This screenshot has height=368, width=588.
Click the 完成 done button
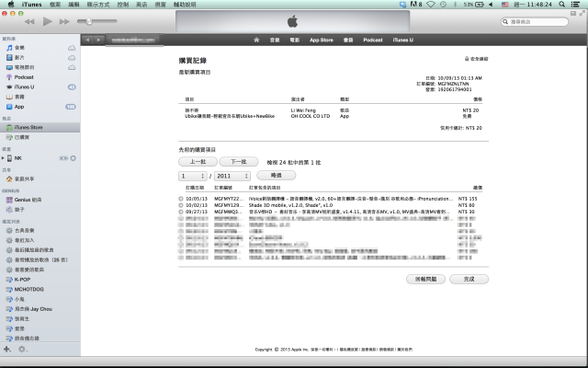pos(469,279)
